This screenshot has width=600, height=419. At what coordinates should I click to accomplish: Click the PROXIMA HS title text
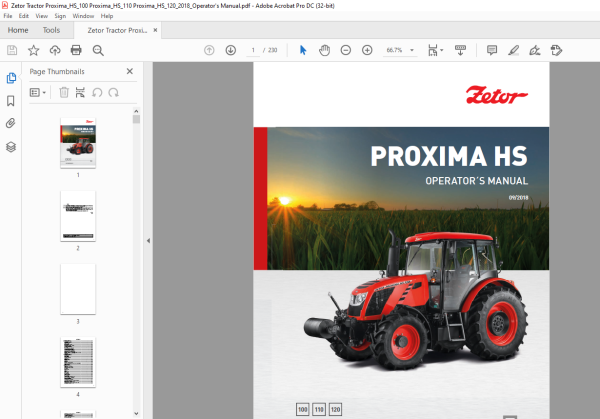(449, 156)
